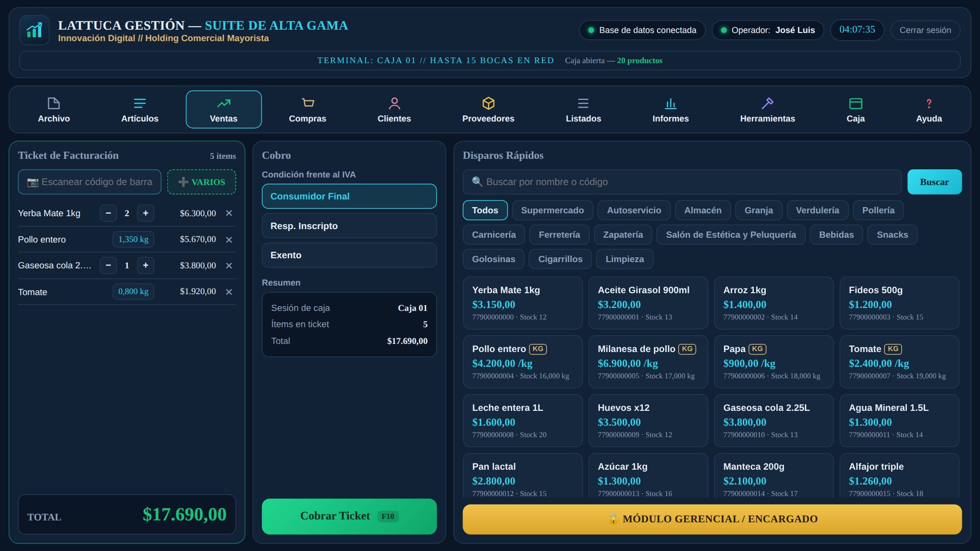Filter by Granja category
The image size is (980, 551).
[759, 210]
